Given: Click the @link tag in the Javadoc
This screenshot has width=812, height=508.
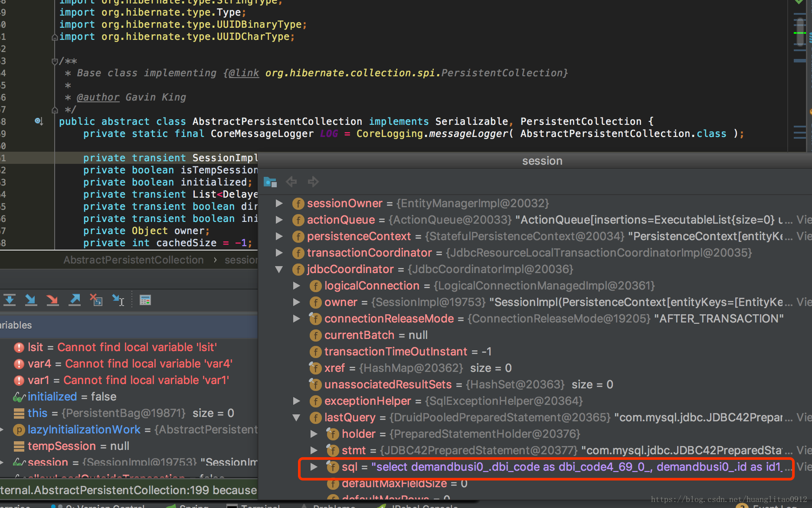Looking at the screenshot, I should [x=243, y=73].
